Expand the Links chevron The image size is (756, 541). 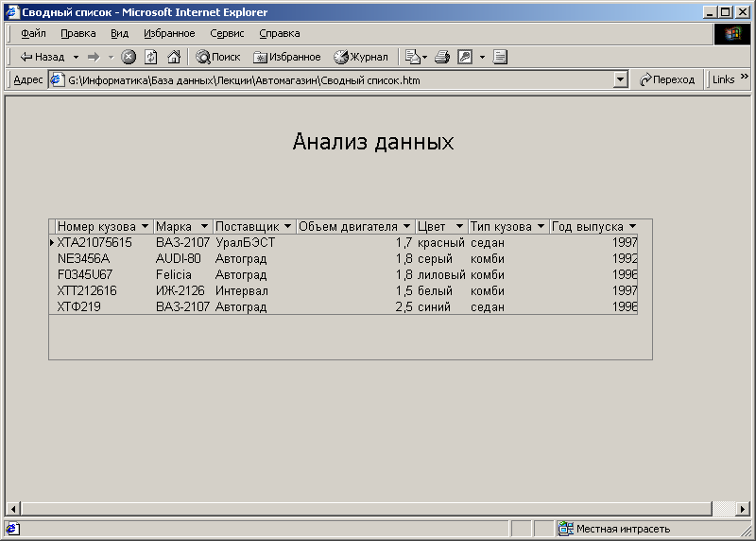(x=745, y=77)
